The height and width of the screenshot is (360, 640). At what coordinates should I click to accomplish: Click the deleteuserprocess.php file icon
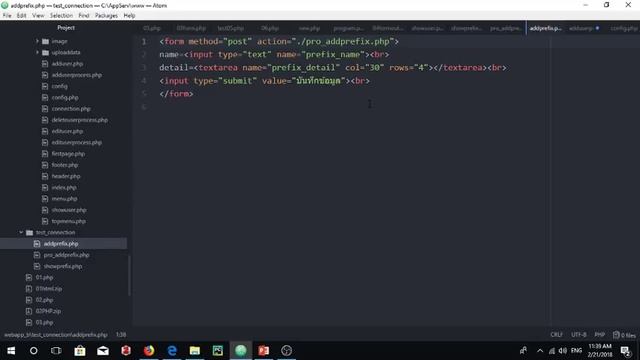tap(45, 120)
